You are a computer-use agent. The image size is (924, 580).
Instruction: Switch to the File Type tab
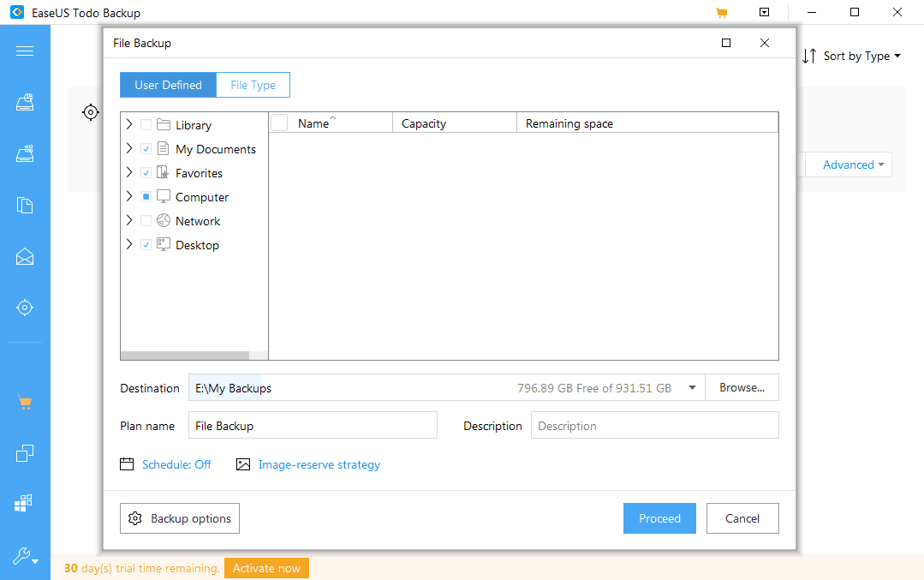click(253, 85)
